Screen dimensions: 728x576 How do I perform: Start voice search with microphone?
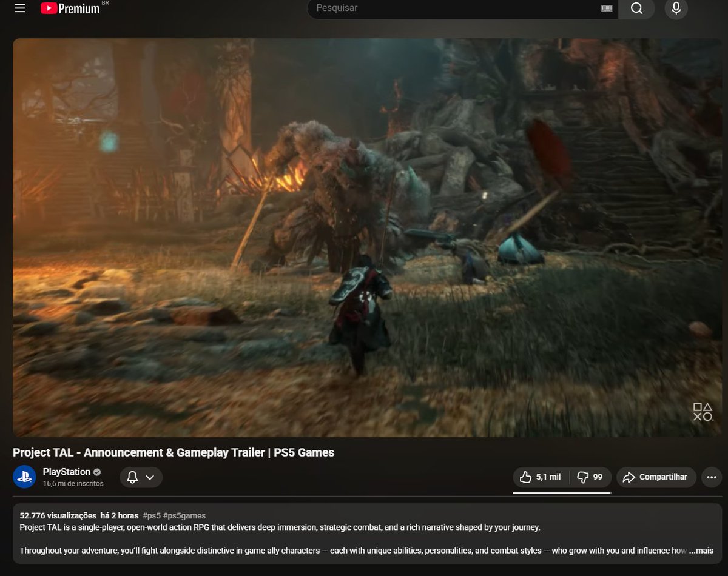pyautogui.click(x=676, y=8)
